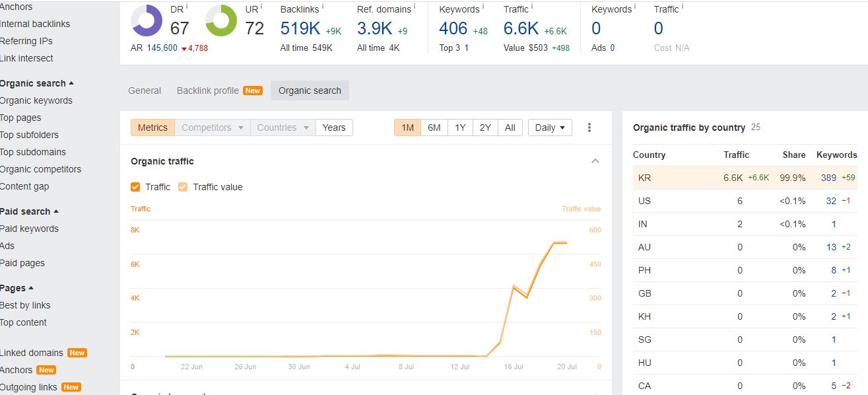Viewport: 868px width, 395px height.
Task: Open Organic keywords in sidebar
Action: click(x=36, y=100)
